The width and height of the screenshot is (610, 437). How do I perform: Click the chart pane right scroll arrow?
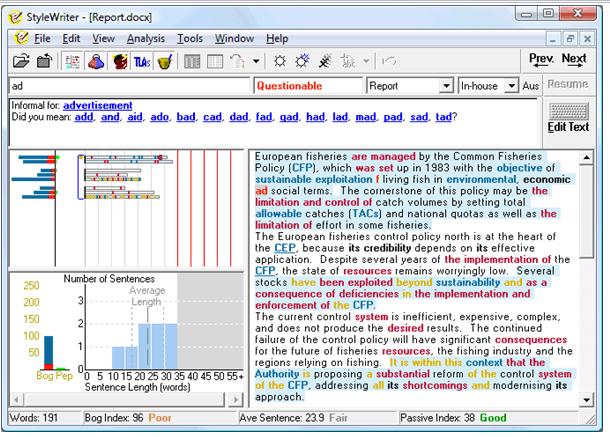(236, 400)
